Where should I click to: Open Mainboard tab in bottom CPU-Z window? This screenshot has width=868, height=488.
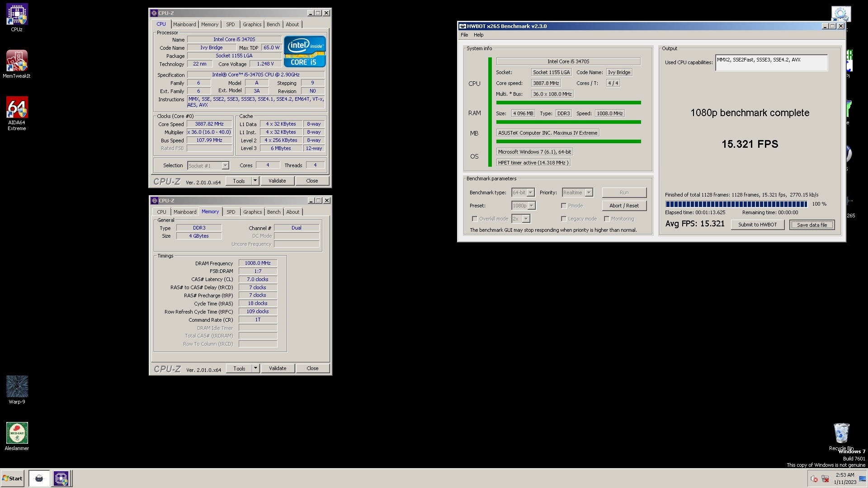click(185, 212)
